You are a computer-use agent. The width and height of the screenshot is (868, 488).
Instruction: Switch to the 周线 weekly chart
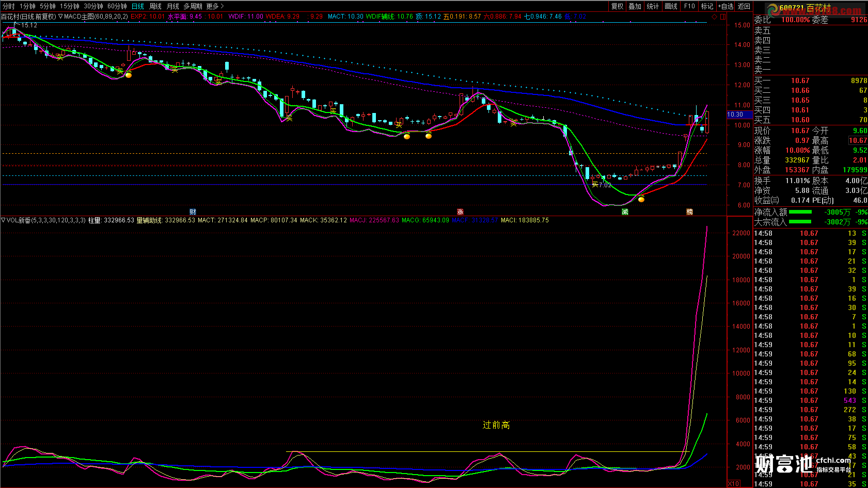pos(155,6)
